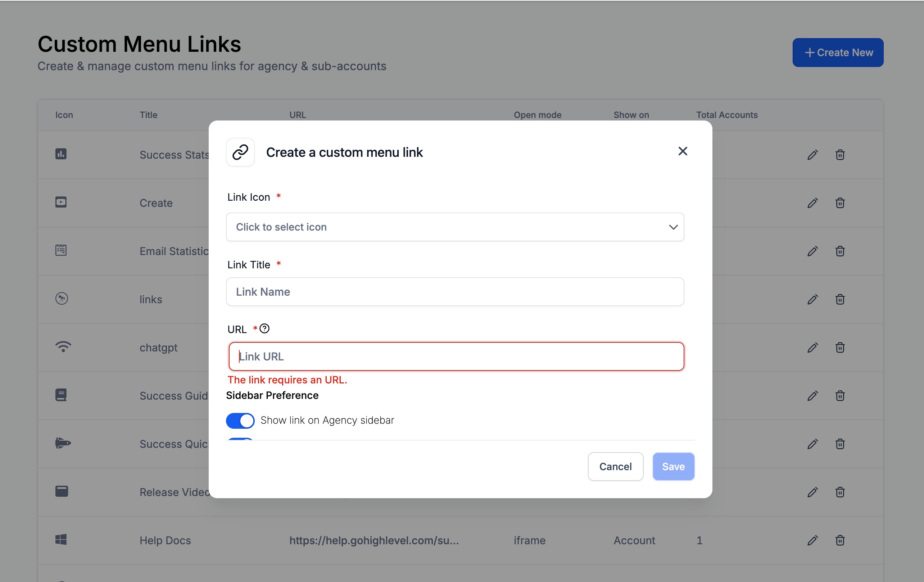Click the Link URL input field

tap(456, 356)
